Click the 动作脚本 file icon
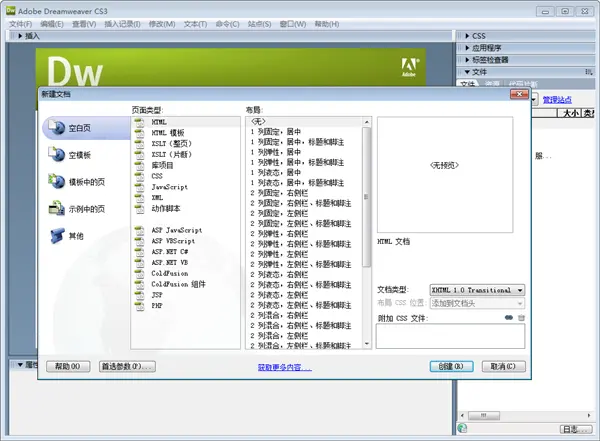600x441 pixels. 140,209
